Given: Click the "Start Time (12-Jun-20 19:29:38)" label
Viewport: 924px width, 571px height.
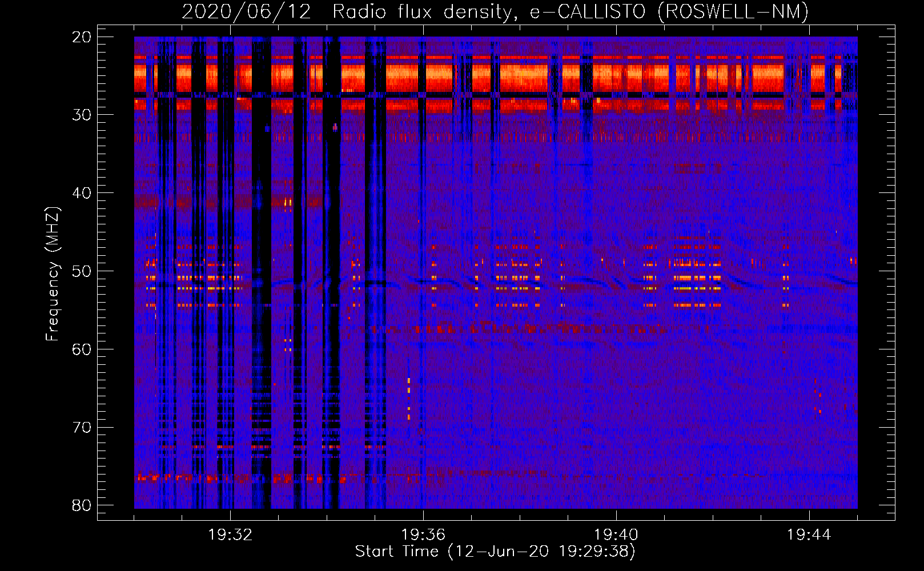Looking at the screenshot, I should coord(495,552).
